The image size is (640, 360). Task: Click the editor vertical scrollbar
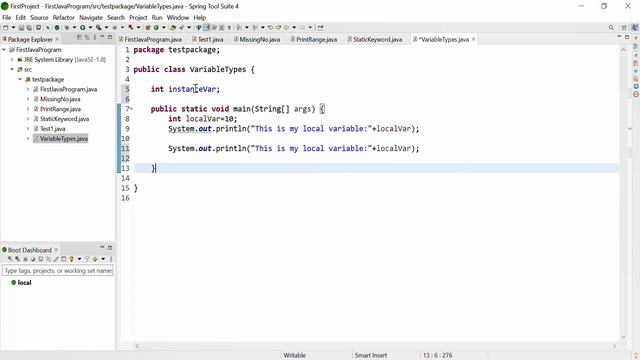coord(623,192)
